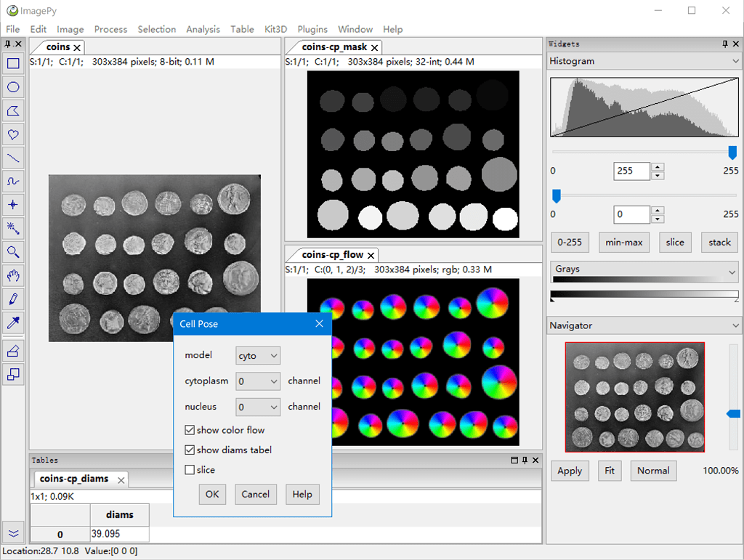Choose the Zoom magnifier tool
The height and width of the screenshot is (560, 744).
pos(12,252)
